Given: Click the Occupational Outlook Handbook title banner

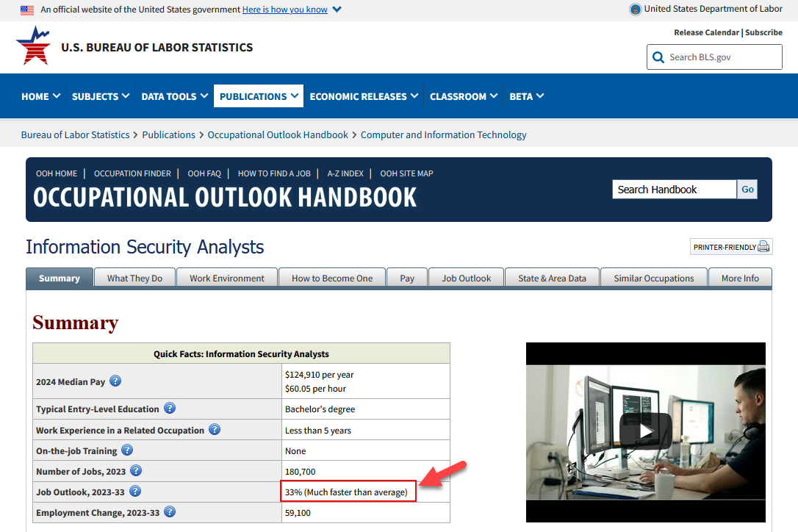Looking at the screenshot, I should coord(225,198).
